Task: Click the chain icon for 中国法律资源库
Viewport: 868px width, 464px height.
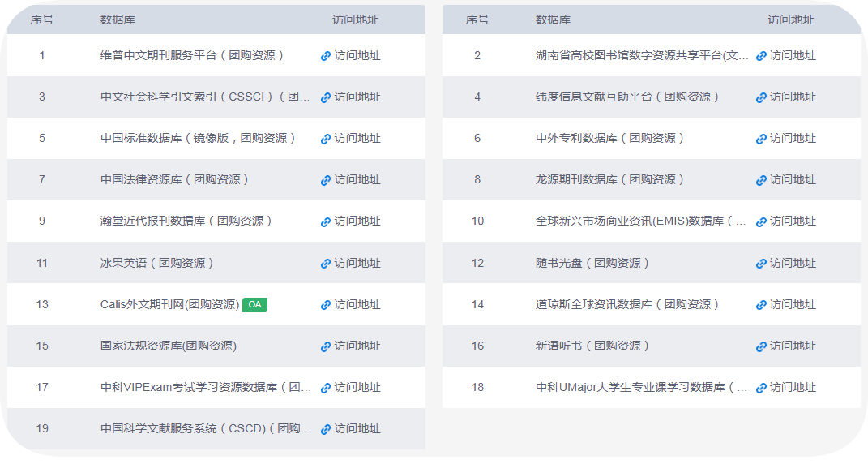Action: pos(326,180)
